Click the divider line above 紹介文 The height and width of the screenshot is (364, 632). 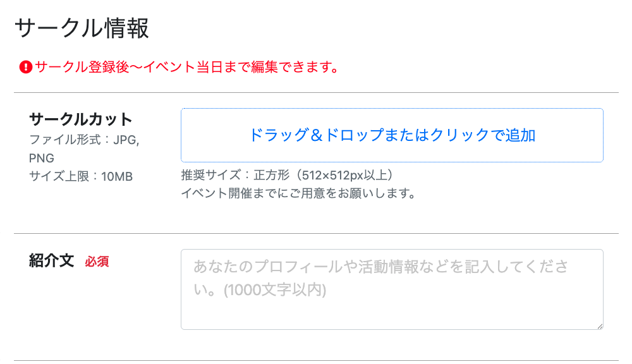pyautogui.click(x=316, y=233)
